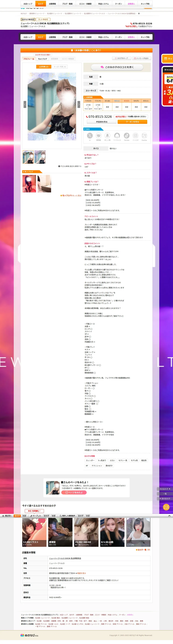Click モデル系 feature tag
Screen dimensions: 173x644
tap(134, 460)
